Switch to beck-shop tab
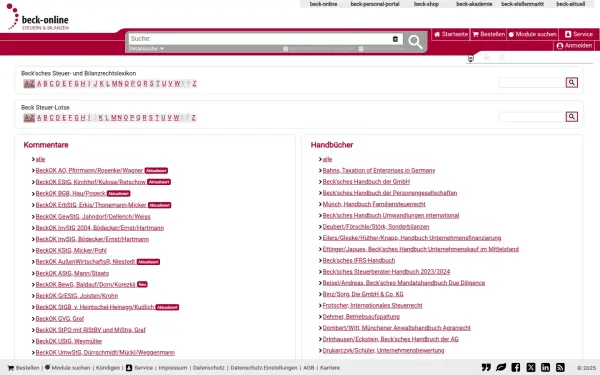Viewport: 600px width, 375px height. click(426, 4)
